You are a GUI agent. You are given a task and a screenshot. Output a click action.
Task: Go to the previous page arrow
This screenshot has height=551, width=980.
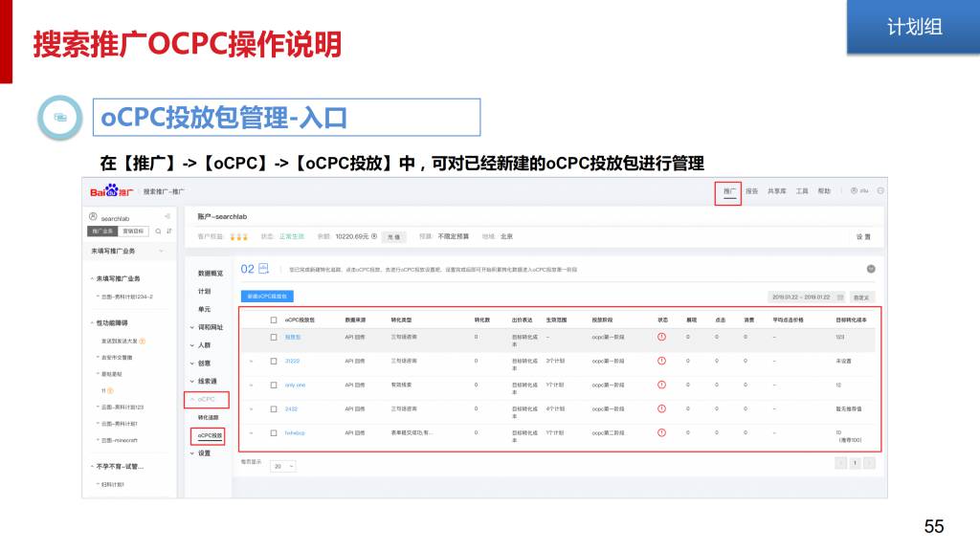tap(840, 463)
